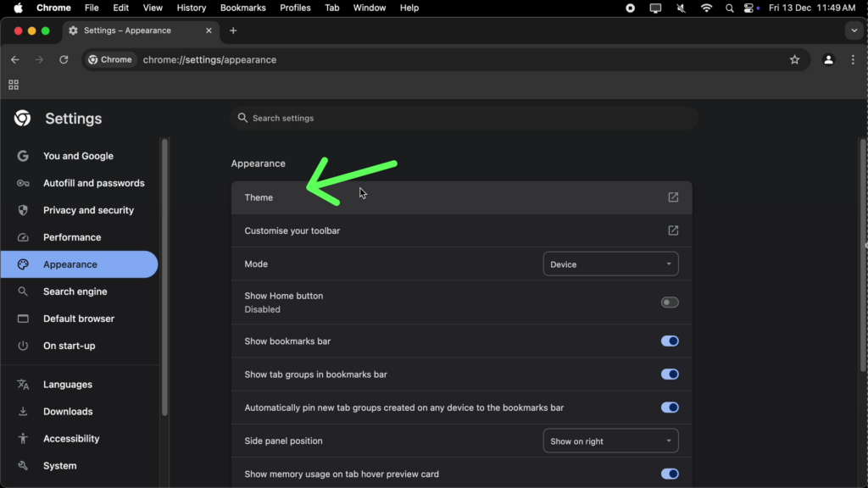
Task: Click the power icon for On start-up
Action: pyautogui.click(x=23, y=346)
